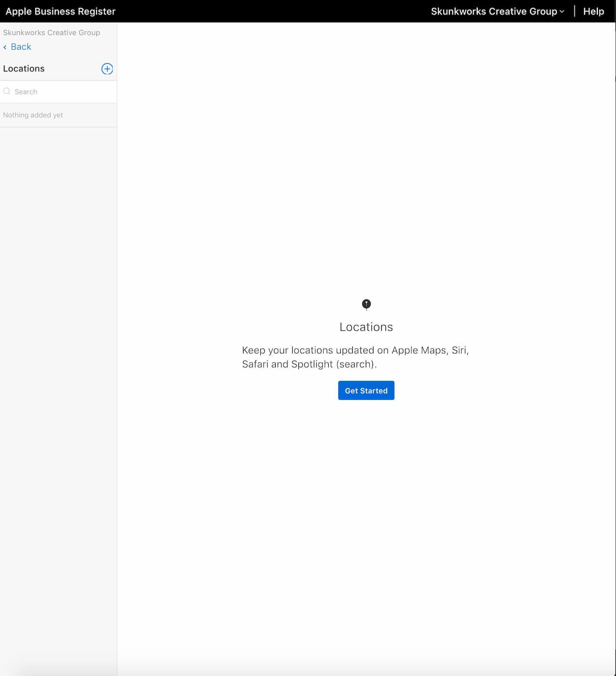Click the Apple Business Register title

[x=61, y=12]
